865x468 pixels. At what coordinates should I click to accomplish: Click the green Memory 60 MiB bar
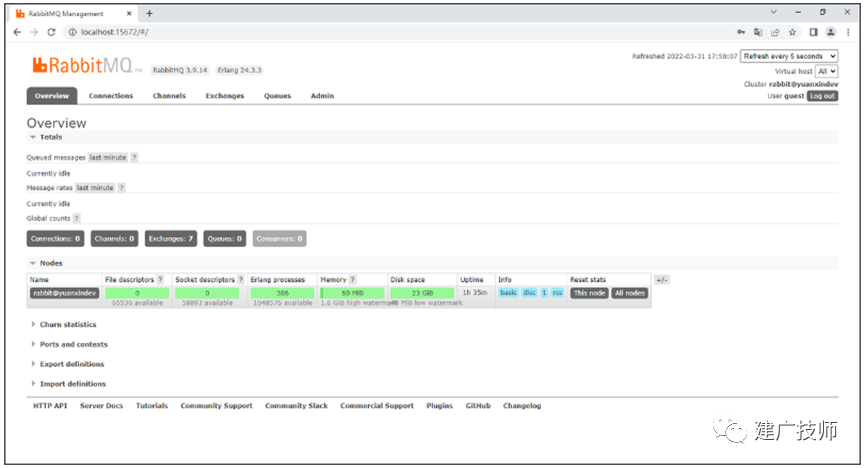(353, 293)
